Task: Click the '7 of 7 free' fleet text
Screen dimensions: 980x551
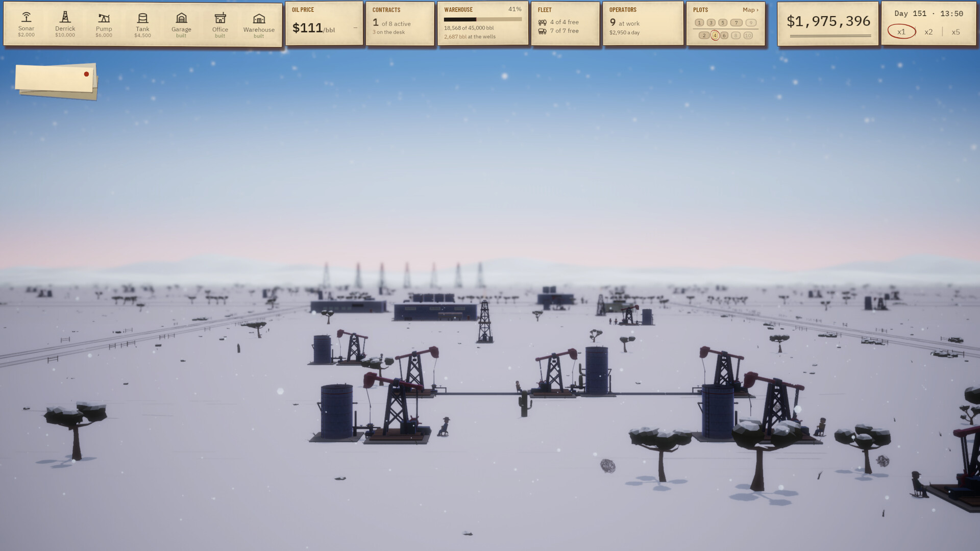Action: [564, 31]
